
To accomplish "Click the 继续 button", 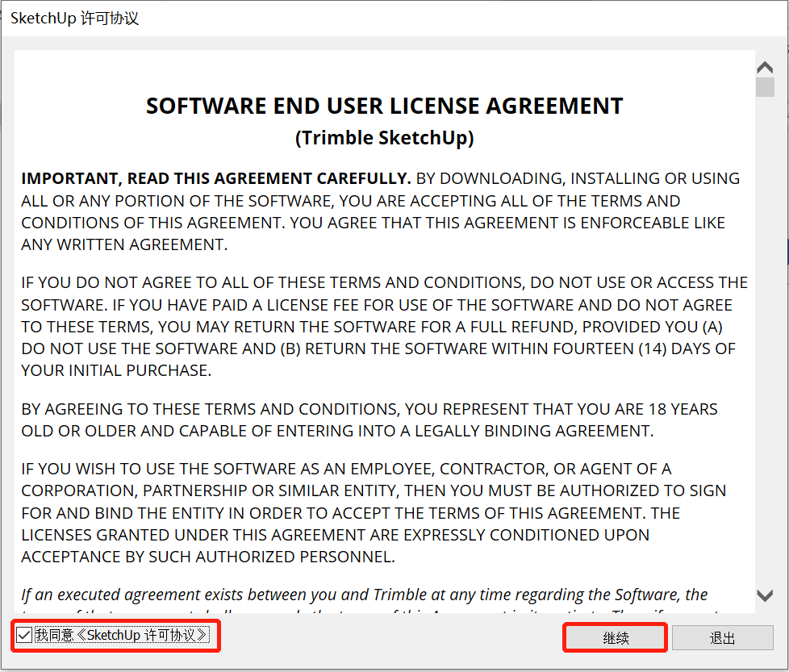I will pyautogui.click(x=616, y=638).
